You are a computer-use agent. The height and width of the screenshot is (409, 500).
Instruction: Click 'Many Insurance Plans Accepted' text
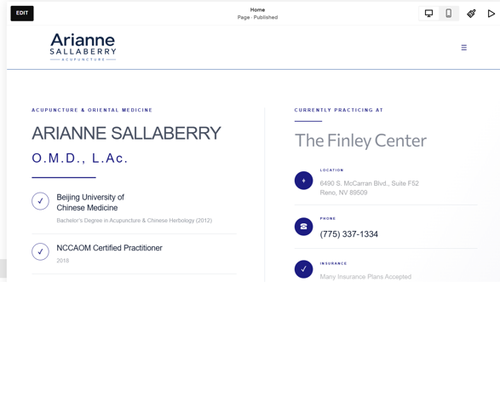[x=365, y=277]
